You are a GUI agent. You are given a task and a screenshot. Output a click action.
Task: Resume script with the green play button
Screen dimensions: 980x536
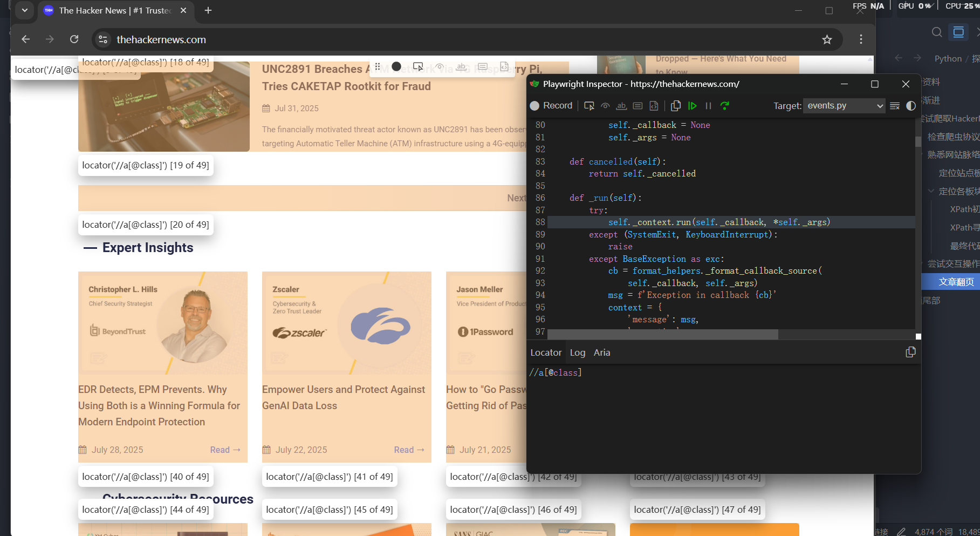click(x=693, y=106)
